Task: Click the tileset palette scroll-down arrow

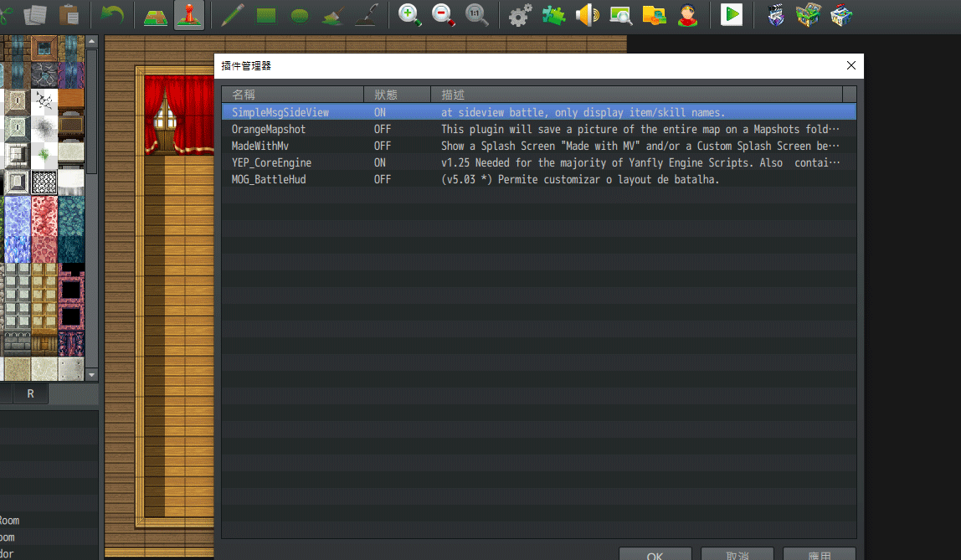Action: coord(92,375)
